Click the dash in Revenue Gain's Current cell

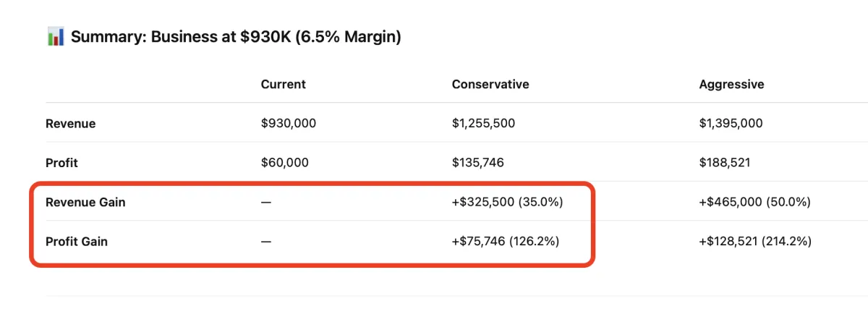coord(265,202)
